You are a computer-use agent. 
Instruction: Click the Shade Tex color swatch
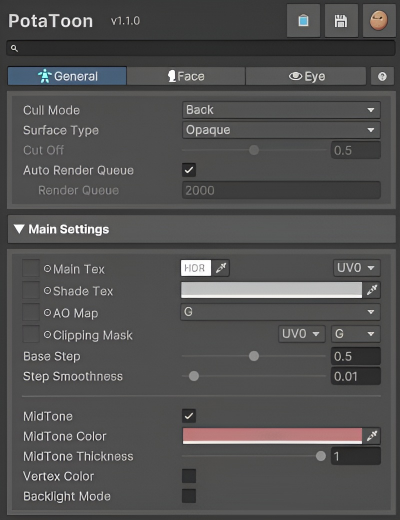click(271, 290)
